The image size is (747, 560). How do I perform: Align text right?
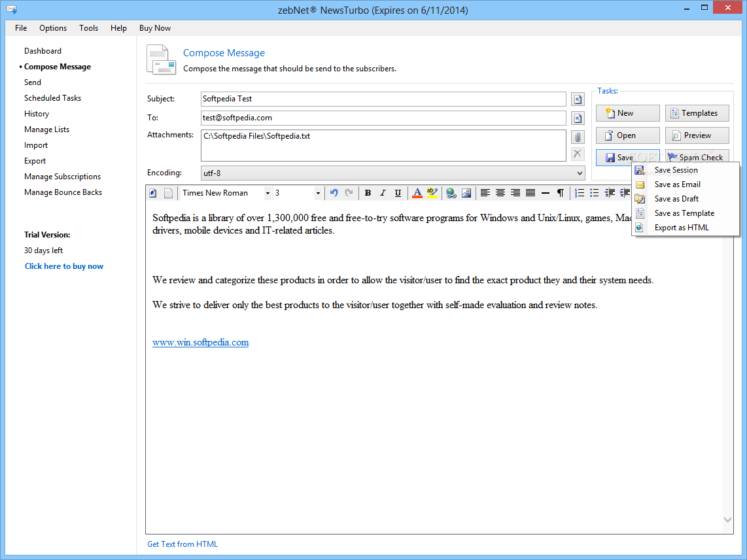point(515,193)
